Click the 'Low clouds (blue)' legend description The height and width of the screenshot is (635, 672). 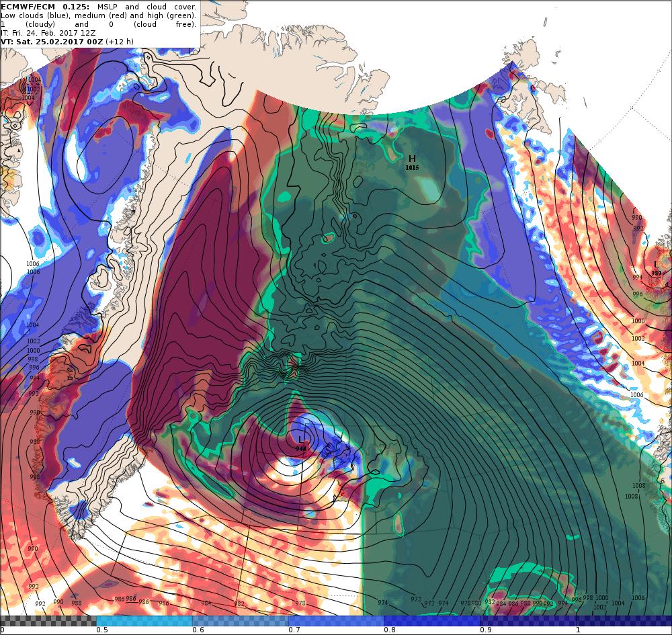coord(36,15)
